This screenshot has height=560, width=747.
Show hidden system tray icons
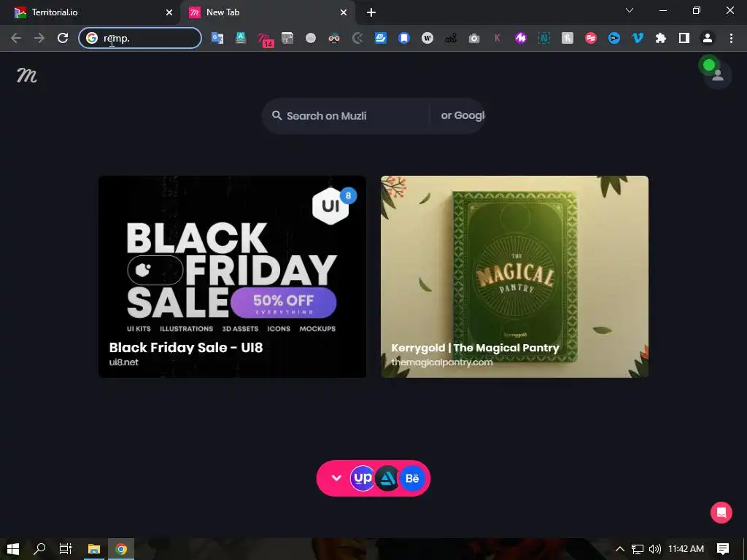click(620, 549)
